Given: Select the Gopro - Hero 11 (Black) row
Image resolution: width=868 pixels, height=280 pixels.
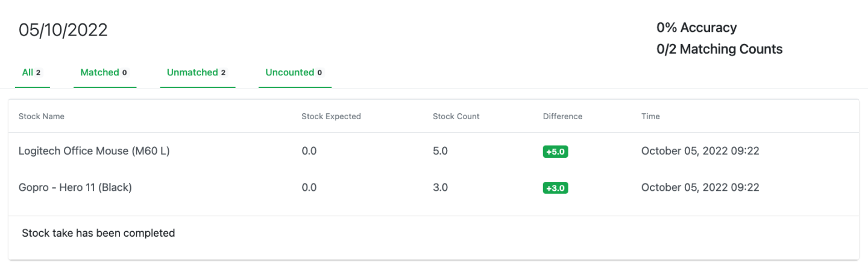Looking at the screenshot, I should tap(434, 187).
